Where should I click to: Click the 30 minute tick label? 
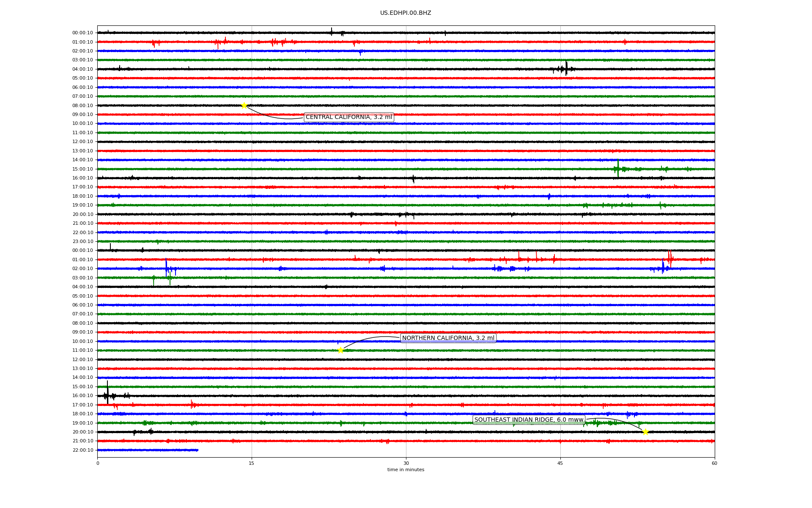pos(406,463)
